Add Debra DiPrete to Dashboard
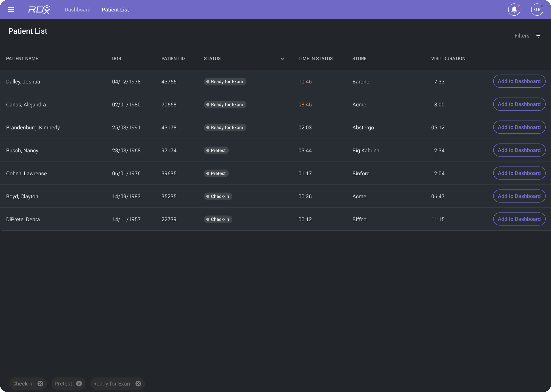The image size is (551, 392). tap(519, 219)
